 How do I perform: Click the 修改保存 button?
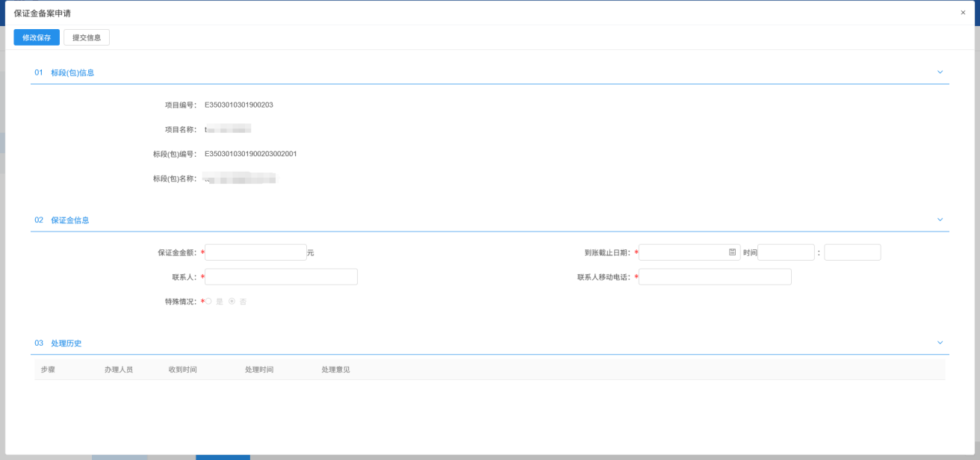click(37, 37)
